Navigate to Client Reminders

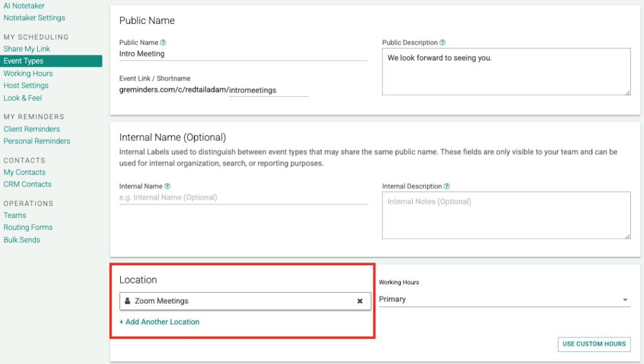pos(31,129)
